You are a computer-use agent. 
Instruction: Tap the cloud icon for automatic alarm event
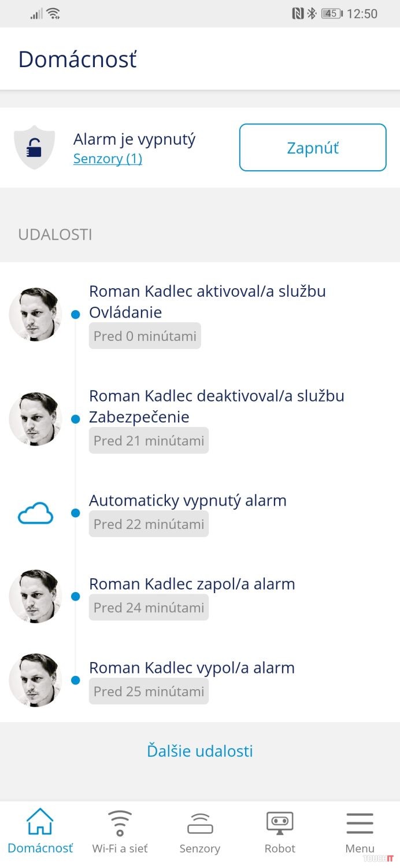(36, 513)
